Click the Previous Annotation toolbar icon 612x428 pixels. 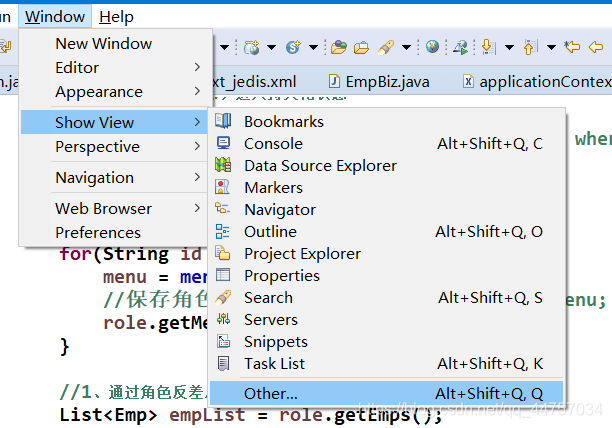(531, 47)
